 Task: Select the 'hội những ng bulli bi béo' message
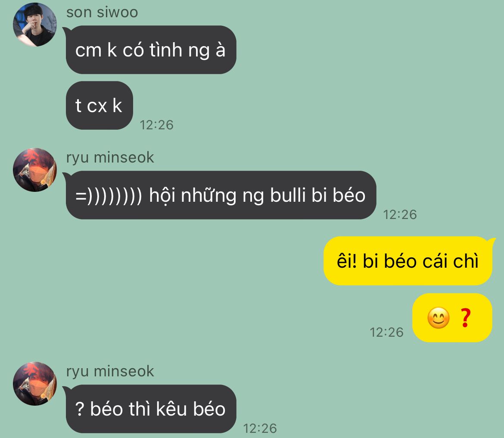(221, 195)
